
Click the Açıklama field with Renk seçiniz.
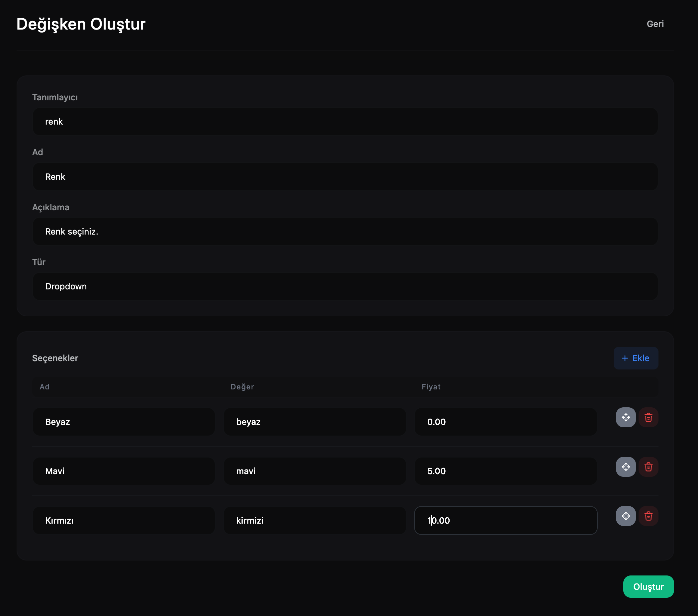pyautogui.click(x=345, y=232)
